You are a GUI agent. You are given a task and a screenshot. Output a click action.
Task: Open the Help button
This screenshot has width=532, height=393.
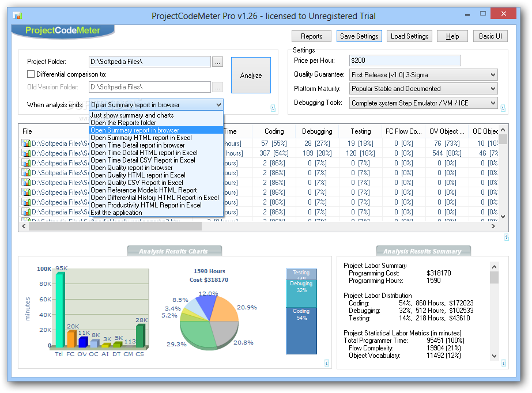pos(452,36)
